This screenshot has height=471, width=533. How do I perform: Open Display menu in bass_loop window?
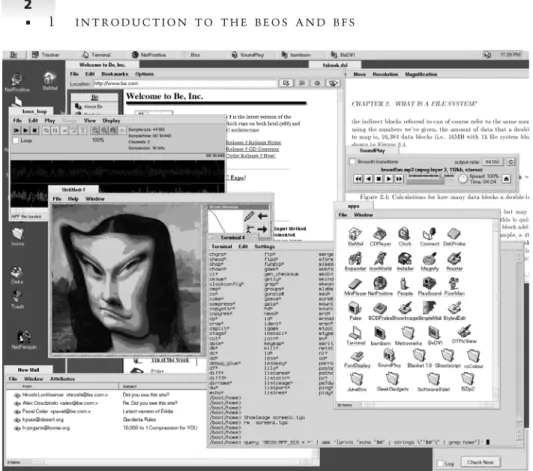pyautogui.click(x=111, y=121)
